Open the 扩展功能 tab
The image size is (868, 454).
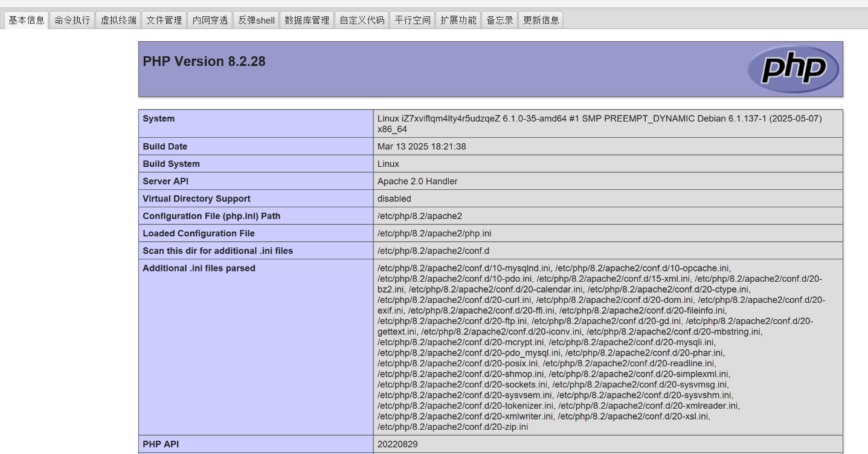(x=458, y=20)
